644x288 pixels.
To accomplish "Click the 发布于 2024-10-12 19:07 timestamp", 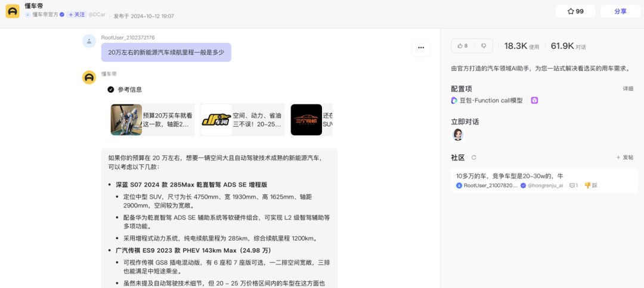I will click(x=143, y=16).
